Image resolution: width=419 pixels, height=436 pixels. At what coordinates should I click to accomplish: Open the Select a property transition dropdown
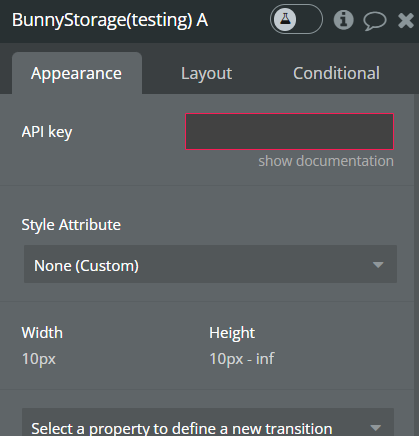208,422
